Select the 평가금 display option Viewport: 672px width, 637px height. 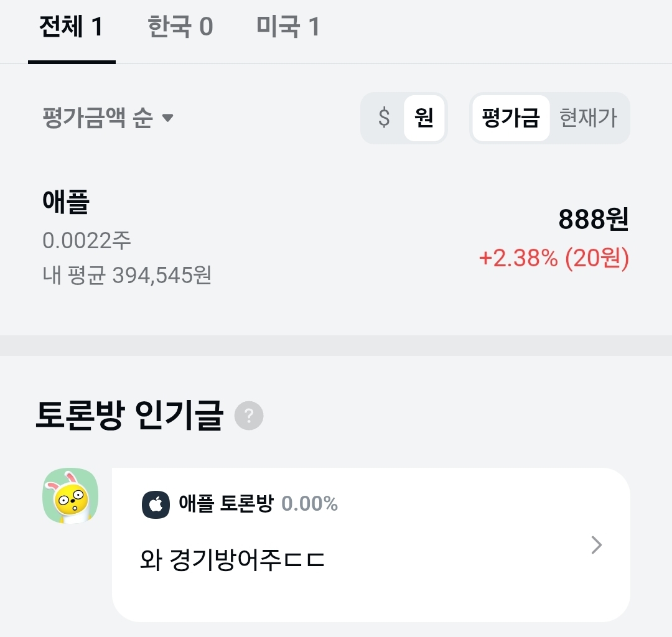coord(510,118)
